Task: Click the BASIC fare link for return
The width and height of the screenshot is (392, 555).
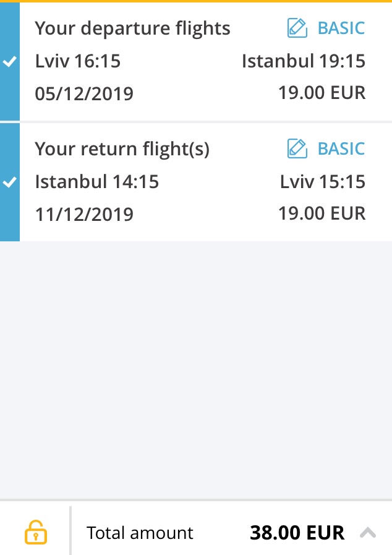Action: pos(341,148)
